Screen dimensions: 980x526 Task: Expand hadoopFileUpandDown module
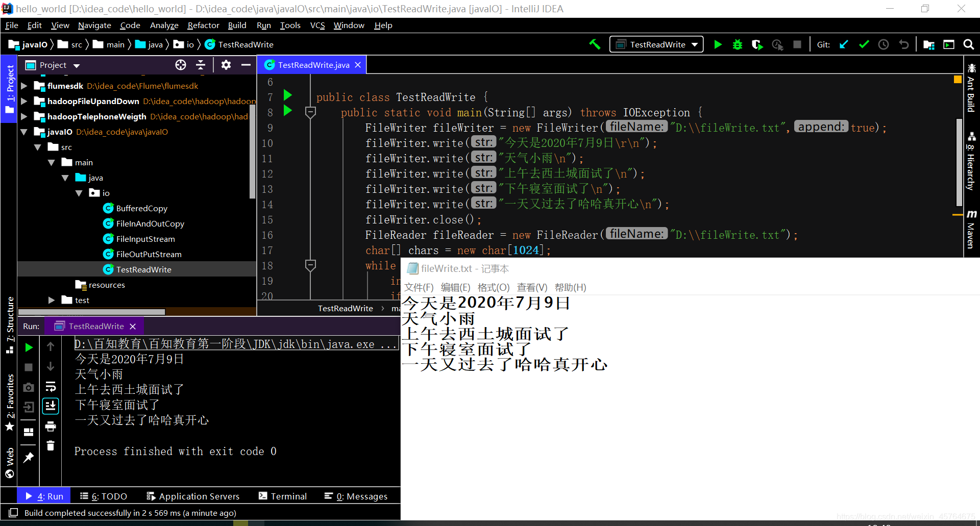point(24,101)
